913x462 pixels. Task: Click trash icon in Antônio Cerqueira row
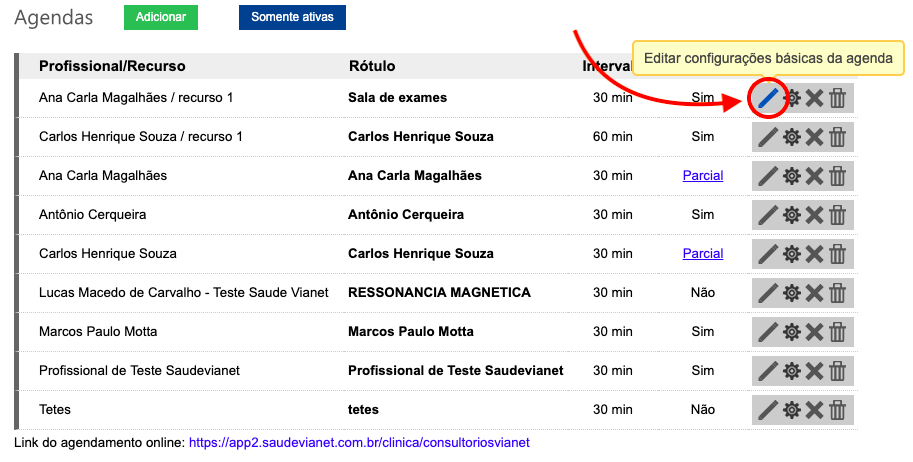point(838,215)
